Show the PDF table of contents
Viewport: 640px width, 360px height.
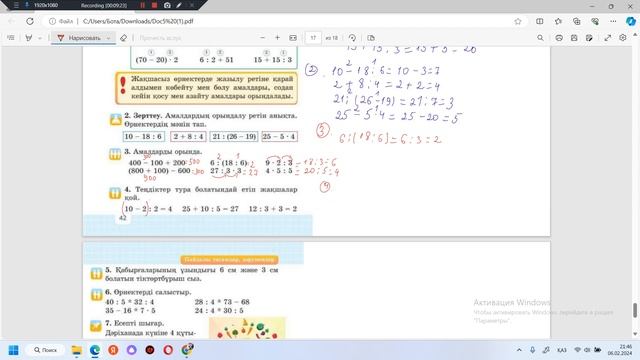[x=11, y=38]
